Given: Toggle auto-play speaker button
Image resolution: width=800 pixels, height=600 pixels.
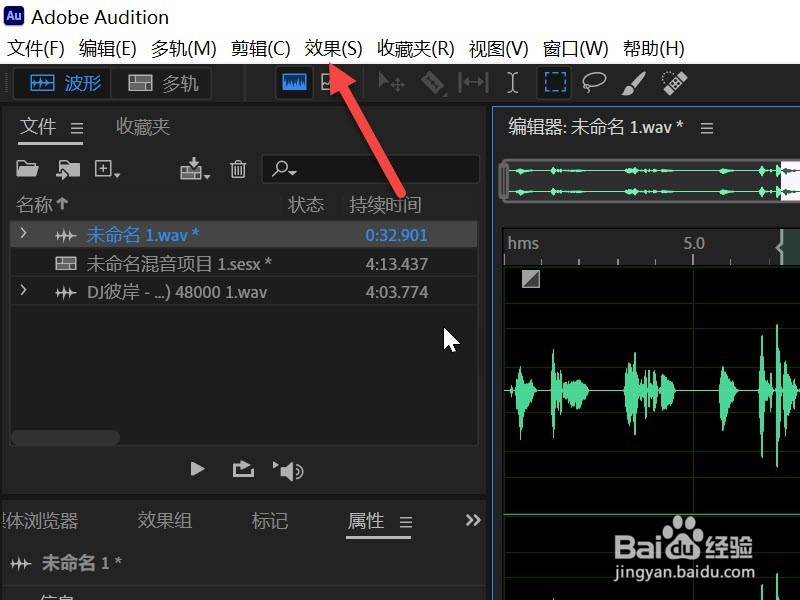Looking at the screenshot, I should [x=288, y=470].
